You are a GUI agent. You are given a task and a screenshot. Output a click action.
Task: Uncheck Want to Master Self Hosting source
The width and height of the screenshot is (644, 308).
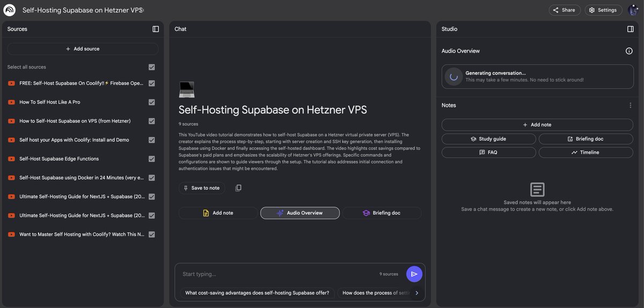[x=152, y=234]
